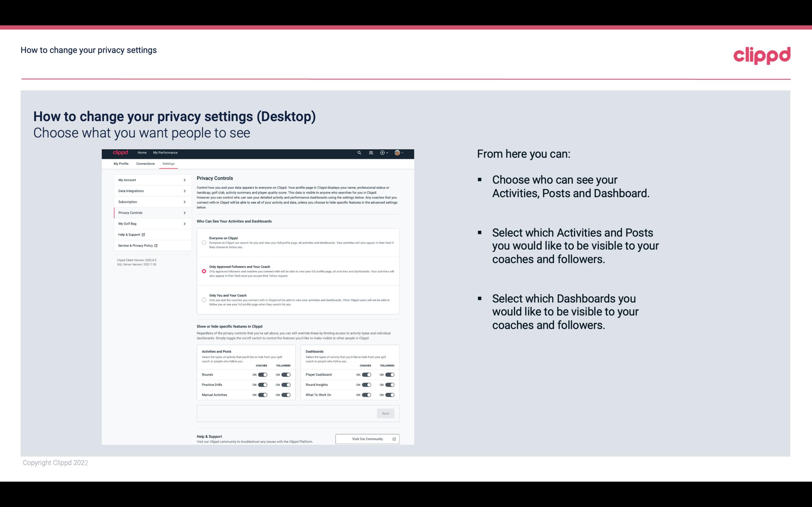Click the search icon in the top bar

(x=359, y=153)
